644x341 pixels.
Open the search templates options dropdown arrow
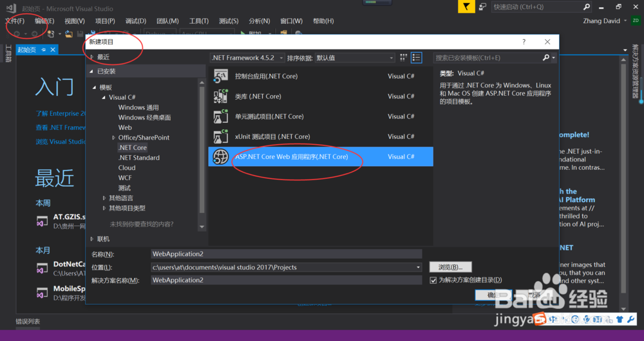tap(553, 58)
